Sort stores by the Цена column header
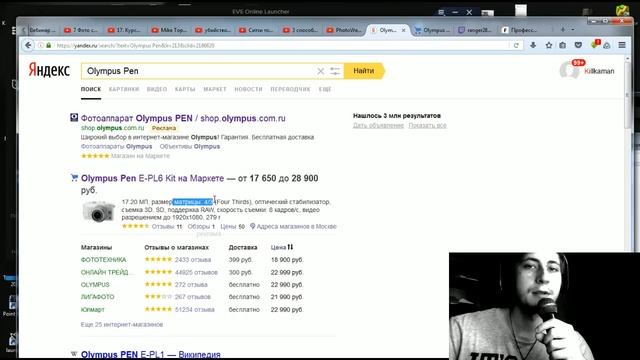The height and width of the screenshot is (360, 640). (x=278, y=247)
